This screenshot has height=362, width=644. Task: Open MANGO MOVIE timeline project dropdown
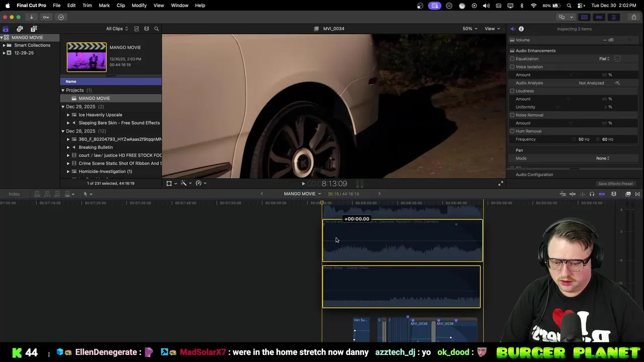[x=302, y=194]
